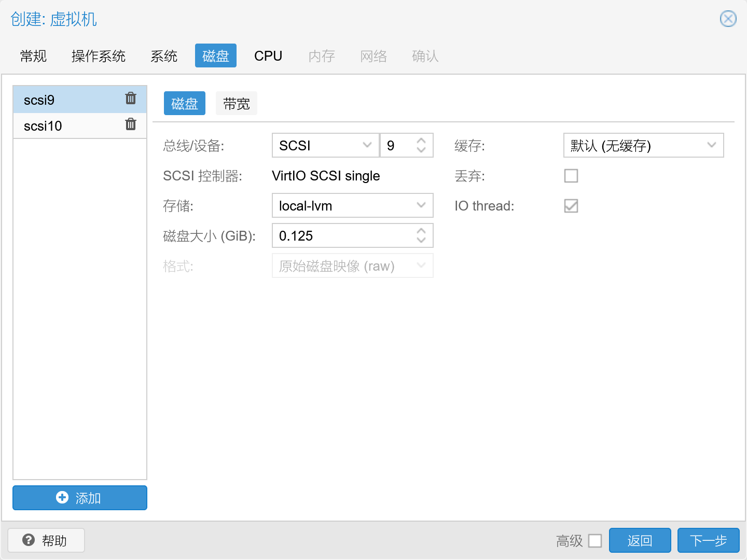Open the 带宽 sub-tab
The width and height of the screenshot is (747, 560).
(x=237, y=103)
